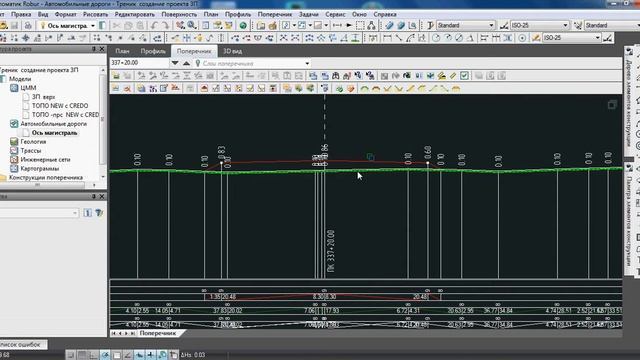Step to previous station with up arrow

click(x=187, y=63)
